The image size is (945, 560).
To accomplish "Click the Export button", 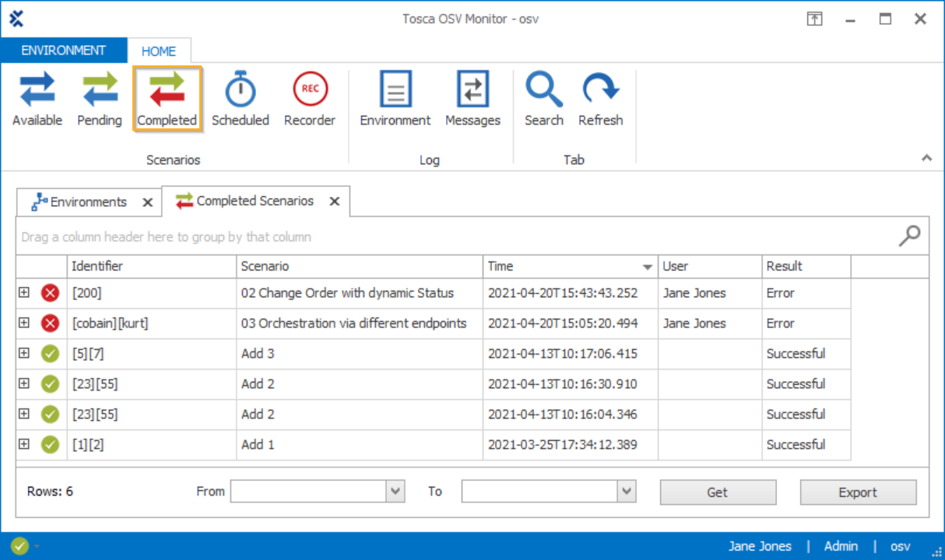I will (x=858, y=492).
